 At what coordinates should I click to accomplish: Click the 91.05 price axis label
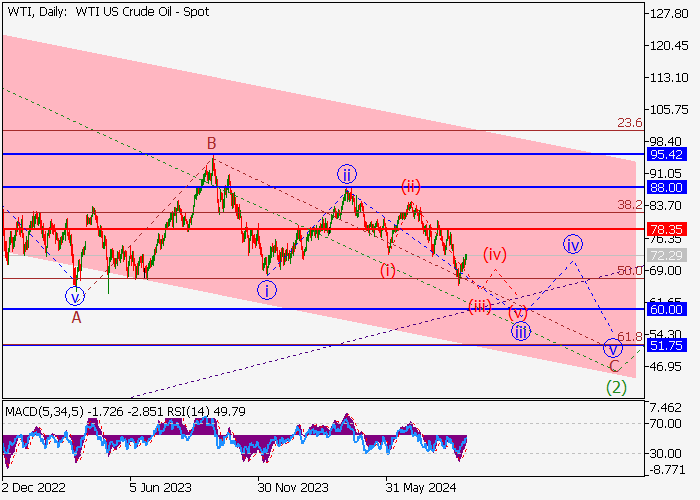point(666,174)
